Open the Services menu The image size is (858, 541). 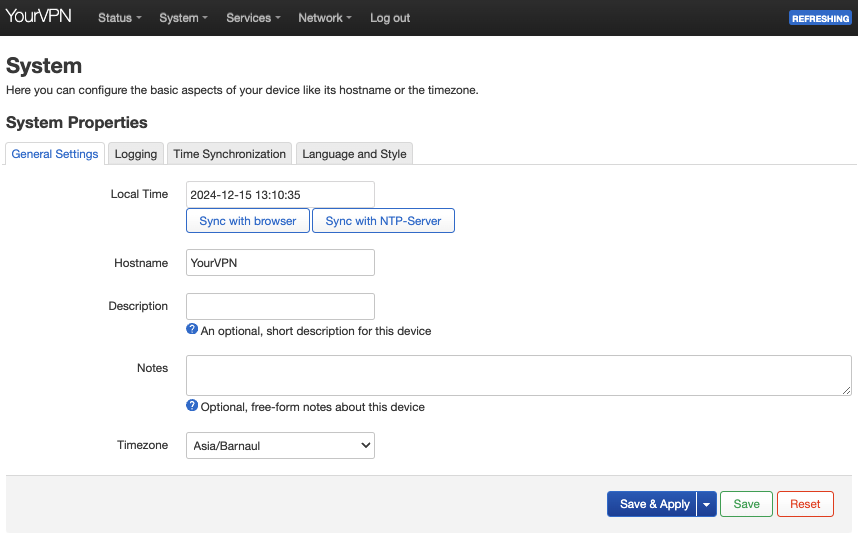[253, 18]
